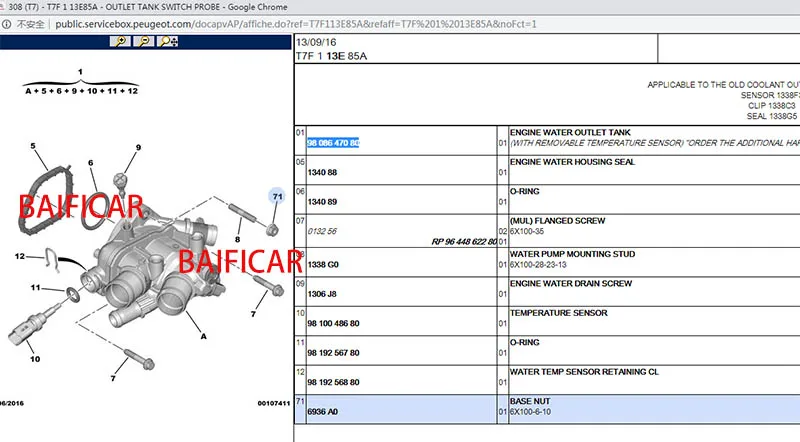This screenshot has height=442, width=800.
Task: Click the '6X100-6-10' dimension text
Action: [530, 412]
